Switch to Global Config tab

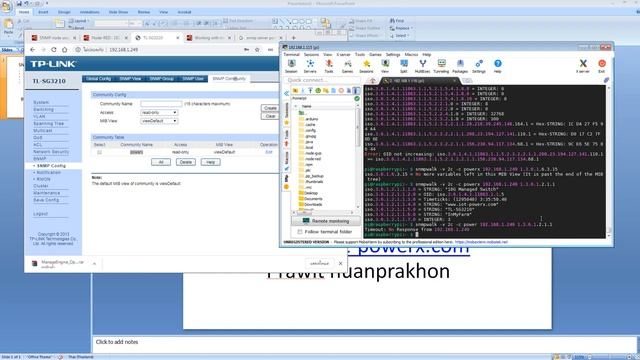pyautogui.click(x=98, y=78)
